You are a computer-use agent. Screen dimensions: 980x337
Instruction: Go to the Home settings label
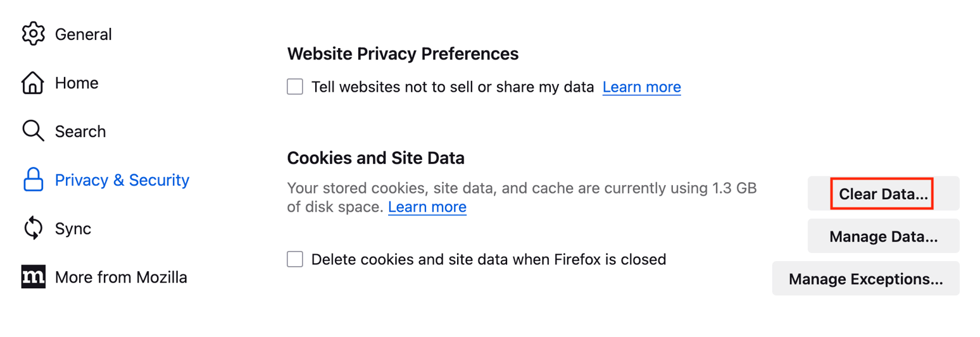tap(77, 83)
